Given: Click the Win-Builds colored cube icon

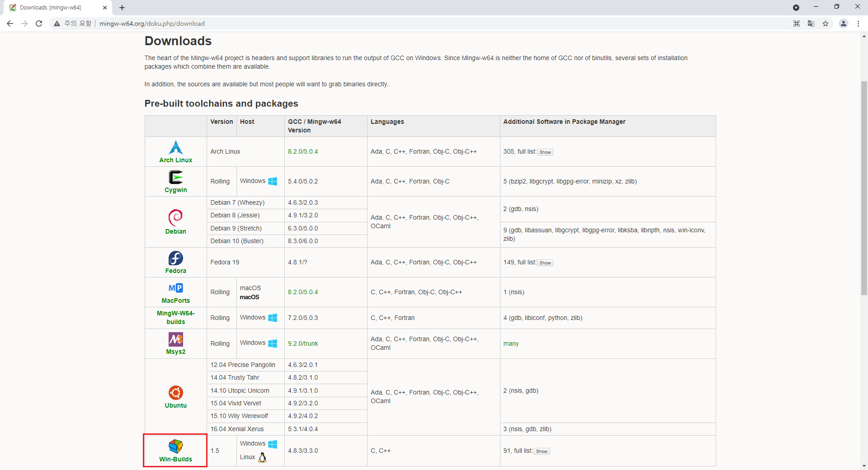Looking at the screenshot, I should coord(175,446).
